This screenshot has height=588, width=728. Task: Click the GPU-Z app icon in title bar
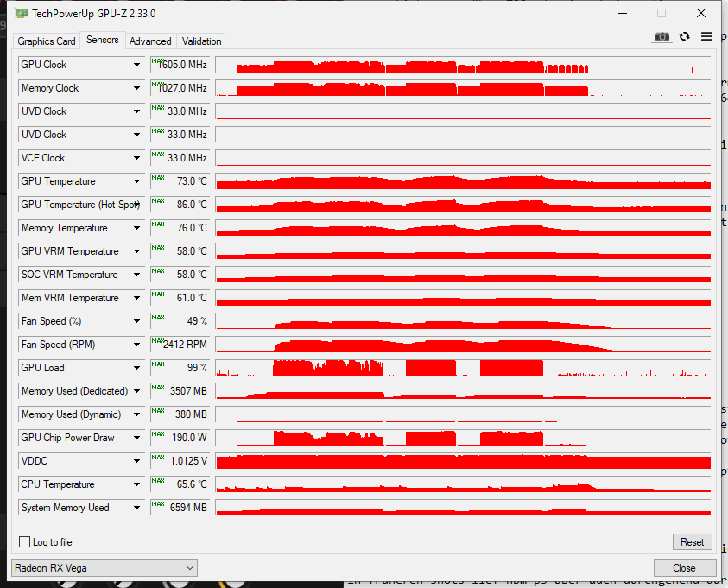click(x=21, y=13)
